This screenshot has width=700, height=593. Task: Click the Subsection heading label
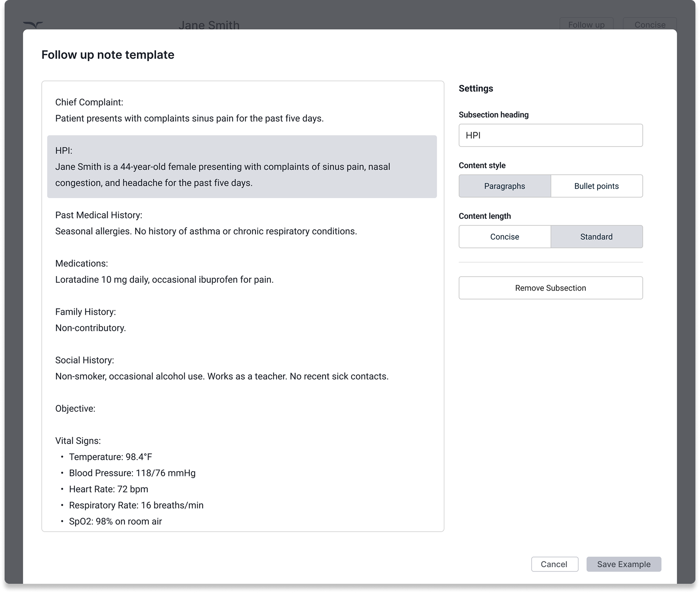494,115
